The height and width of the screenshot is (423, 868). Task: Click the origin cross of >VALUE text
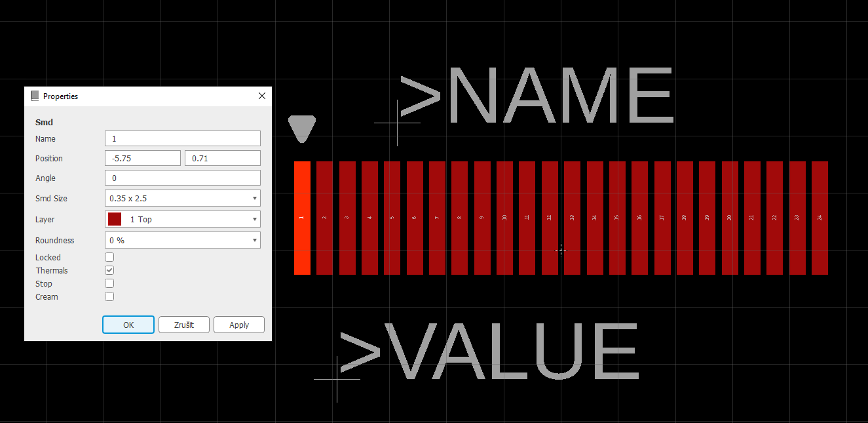[x=337, y=379]
